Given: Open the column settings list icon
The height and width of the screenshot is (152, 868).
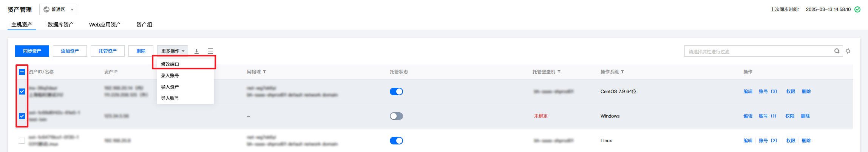Looking at the screenshot, I should (210, 51).
